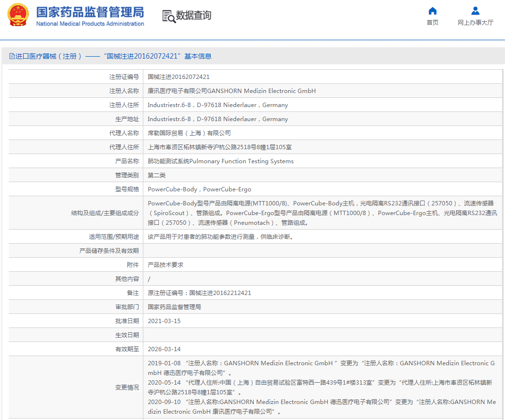The height and width of the screenshot is (420, 505).
Task: Click approval date 2021-03-15
Action: click(164, 321)
